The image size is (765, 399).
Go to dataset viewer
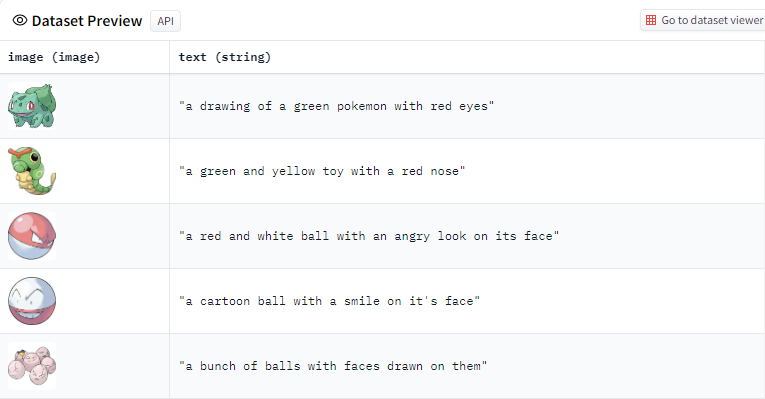[703, 20]
